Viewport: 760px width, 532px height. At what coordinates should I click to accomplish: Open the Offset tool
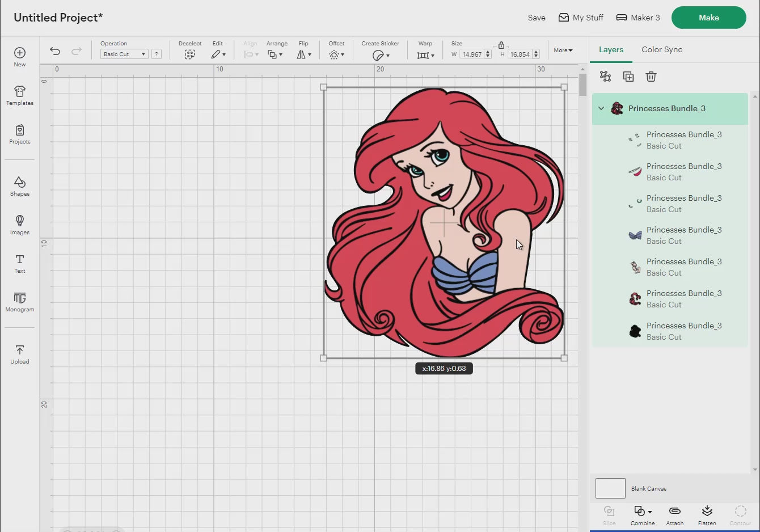click(x=336, y=54)
